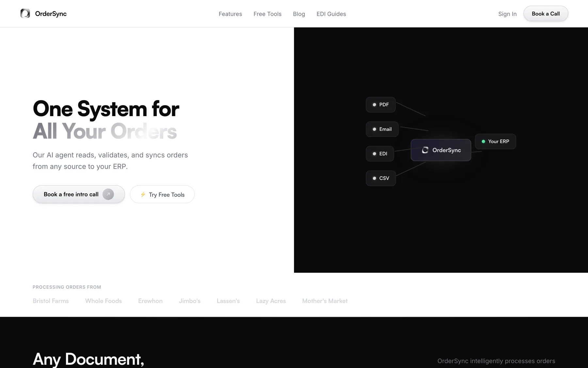Click the Lassen's retailer name

pos(228,301)
